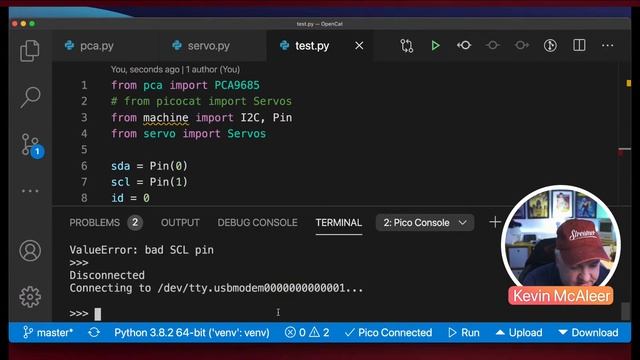640x360 pixels.
Task: Click the 'scl = Pin(1)' line
Action: (x=149, y=182)
